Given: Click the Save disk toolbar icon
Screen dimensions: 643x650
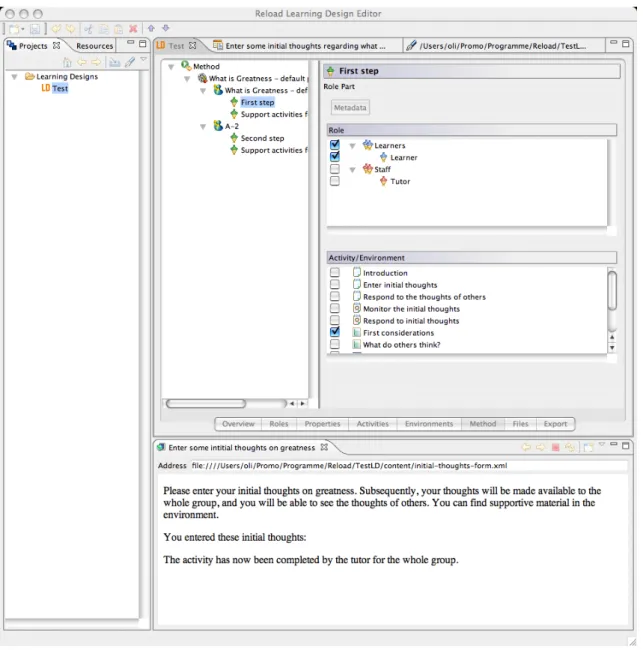Looking at the screenshot, I should point(34,29).
